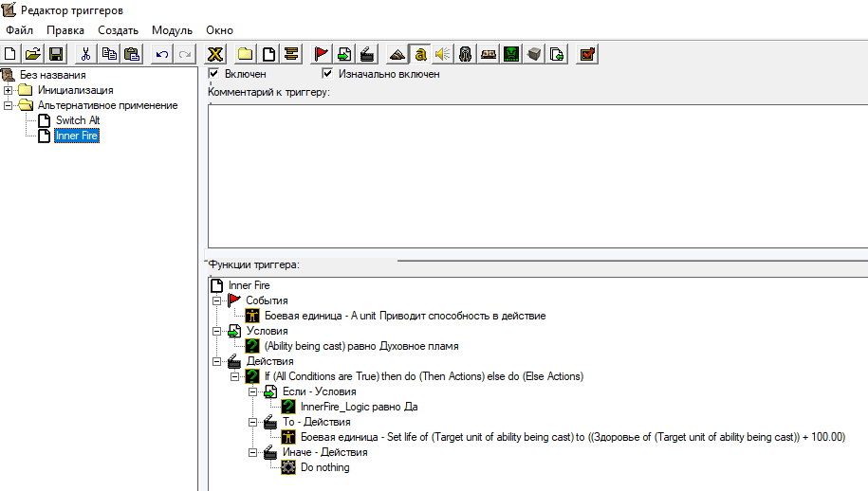The width and height of the screenshot is (868, 491).
Task: Open the Variables editor (yellow X icon)
Action: coord(215,54)
